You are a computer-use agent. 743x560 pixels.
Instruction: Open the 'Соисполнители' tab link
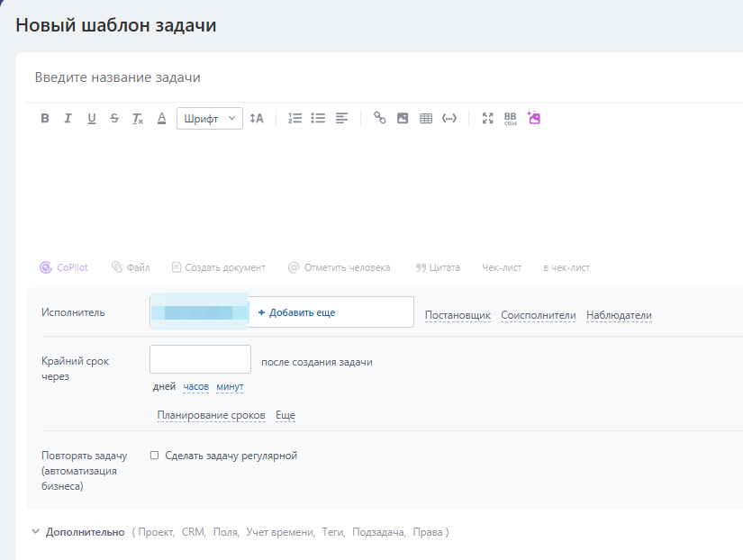click(538, 315)
